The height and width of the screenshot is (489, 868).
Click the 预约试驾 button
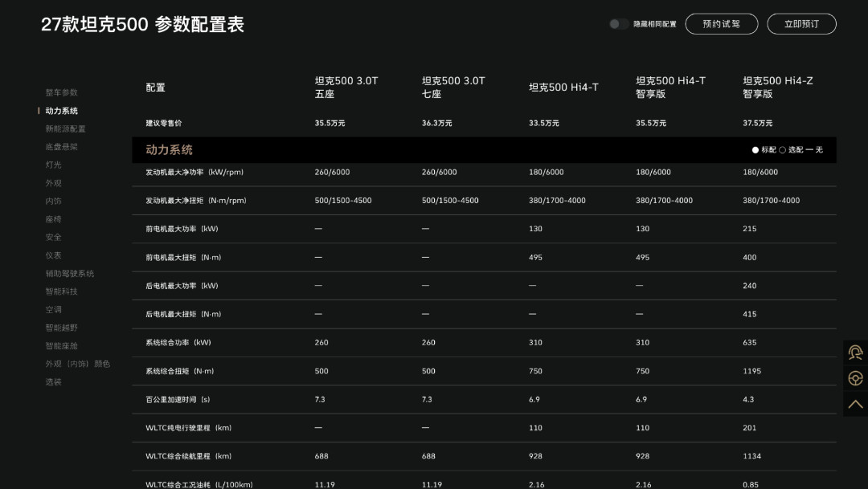pos(721,24)
